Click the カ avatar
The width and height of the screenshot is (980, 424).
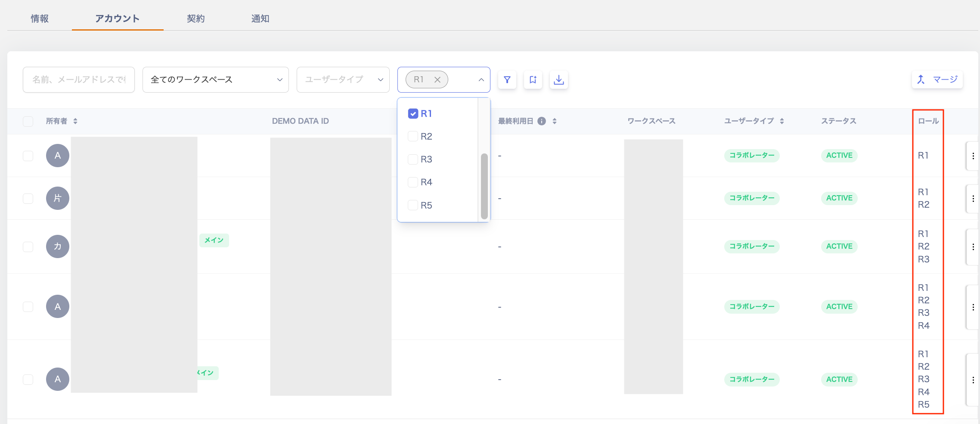[58, 246]
